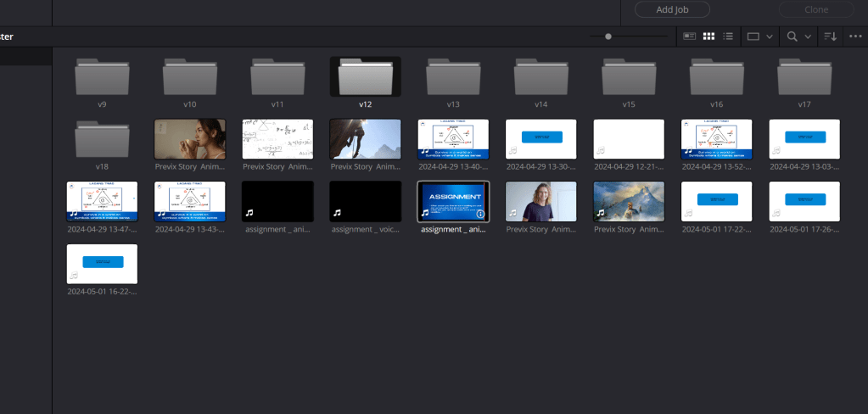Open the v14 folder
The height and width of the screenshot is (414, 868).
(x=540, y=77)
